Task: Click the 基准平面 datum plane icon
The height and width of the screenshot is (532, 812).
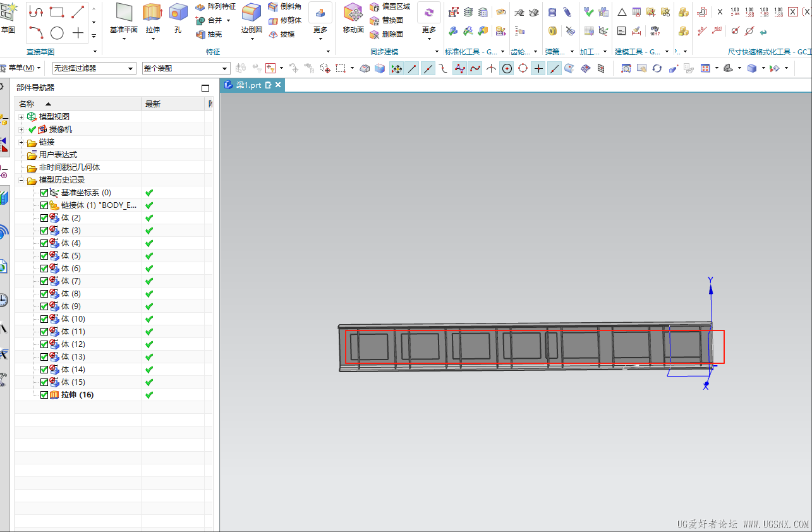Action: pos(124,13)
